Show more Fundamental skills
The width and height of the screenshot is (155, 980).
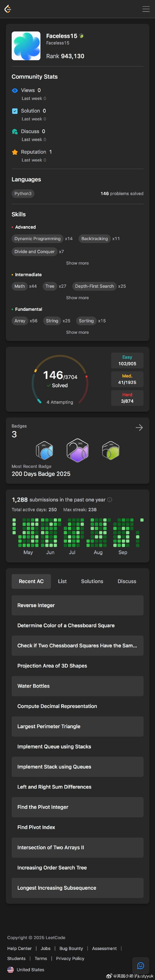tap(77, 332)
